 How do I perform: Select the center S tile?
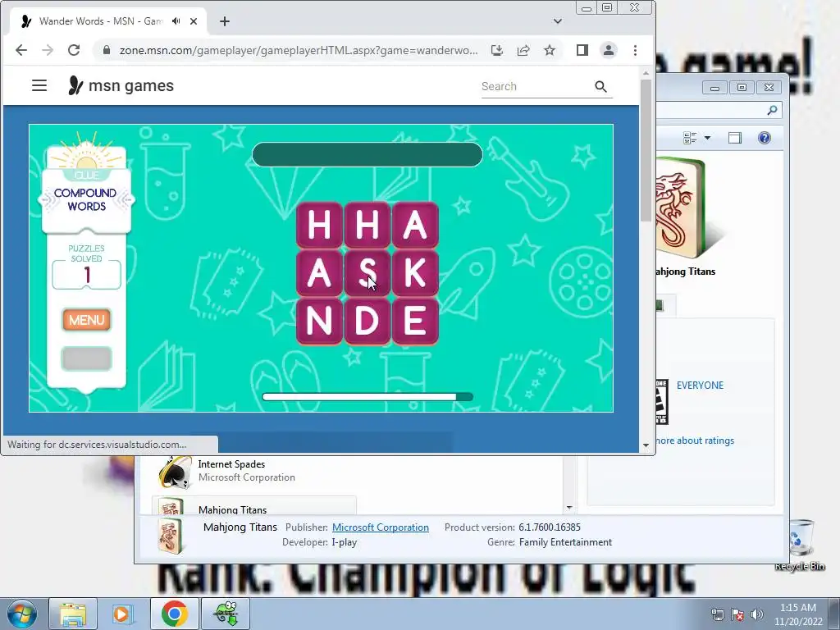[367, 273]
